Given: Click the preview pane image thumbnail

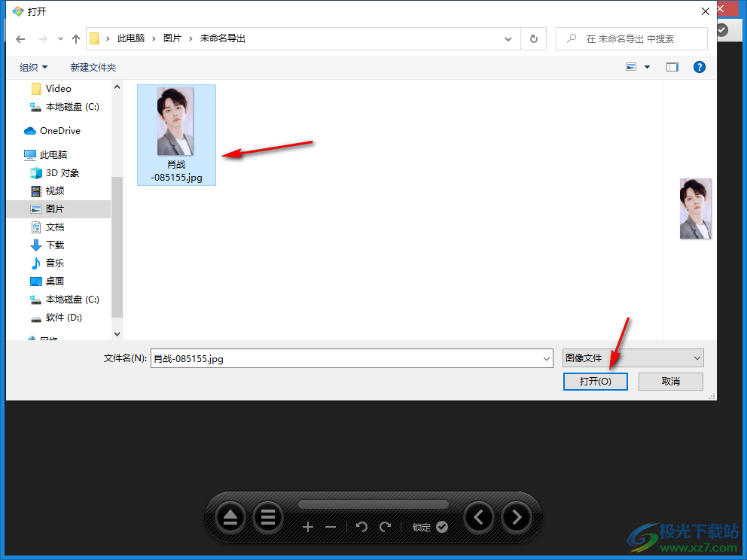Looking at the screenshot, I should tap(695, 208).
